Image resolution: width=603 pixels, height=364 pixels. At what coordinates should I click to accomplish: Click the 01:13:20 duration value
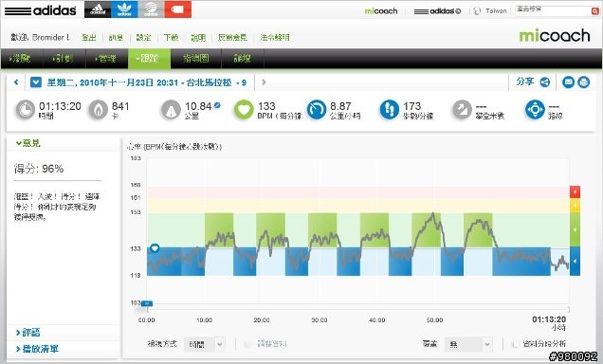(60, 106)
